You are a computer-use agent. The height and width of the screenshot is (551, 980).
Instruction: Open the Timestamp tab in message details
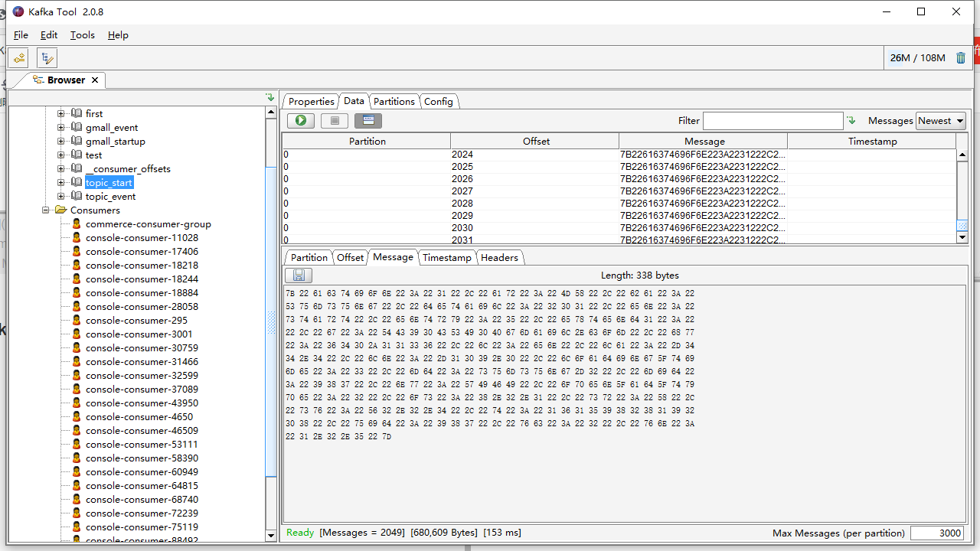(447, 257)
